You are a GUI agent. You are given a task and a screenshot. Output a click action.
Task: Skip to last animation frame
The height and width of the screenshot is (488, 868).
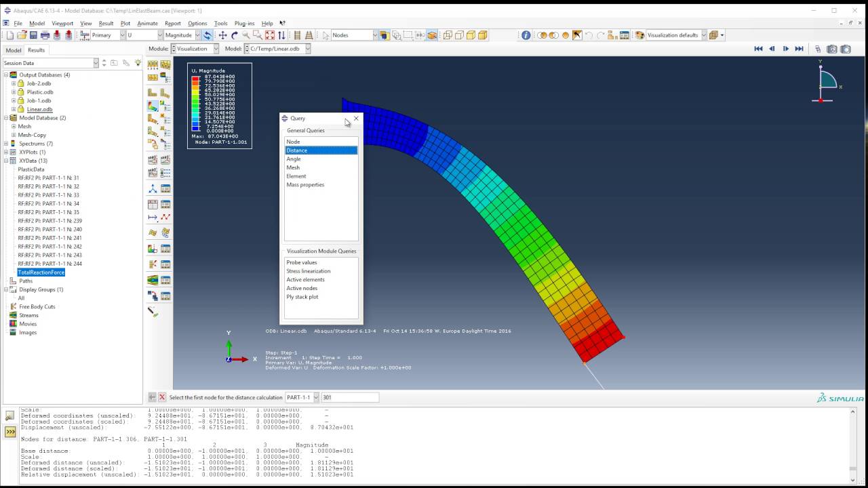pos(799,49)
